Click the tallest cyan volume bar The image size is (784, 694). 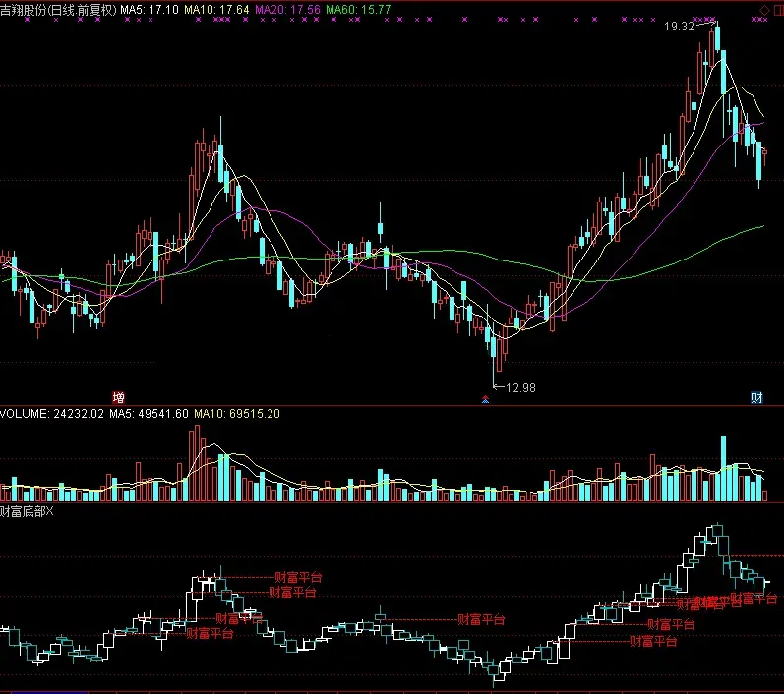click(723, 469)
